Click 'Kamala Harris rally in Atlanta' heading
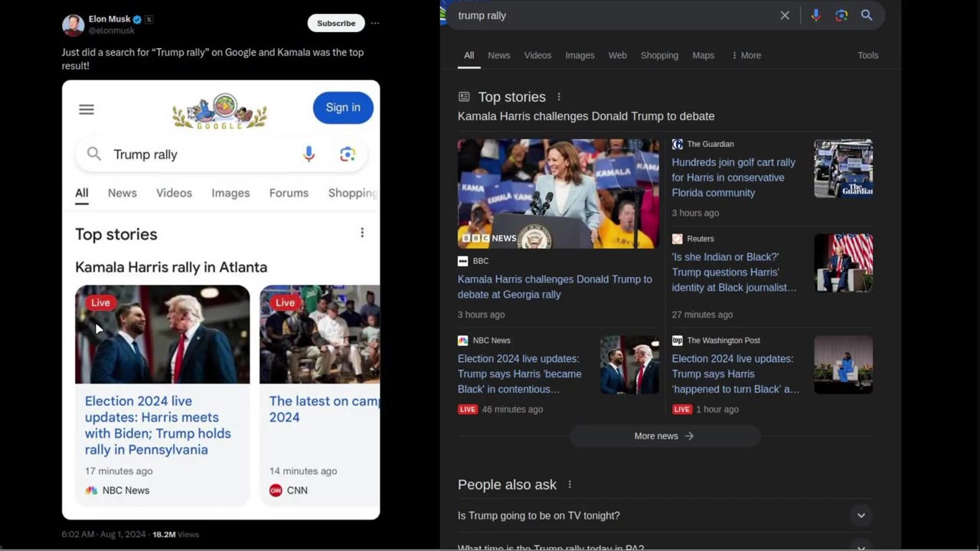The height and width of the screenshot is (551, 980). click(171, 267)
